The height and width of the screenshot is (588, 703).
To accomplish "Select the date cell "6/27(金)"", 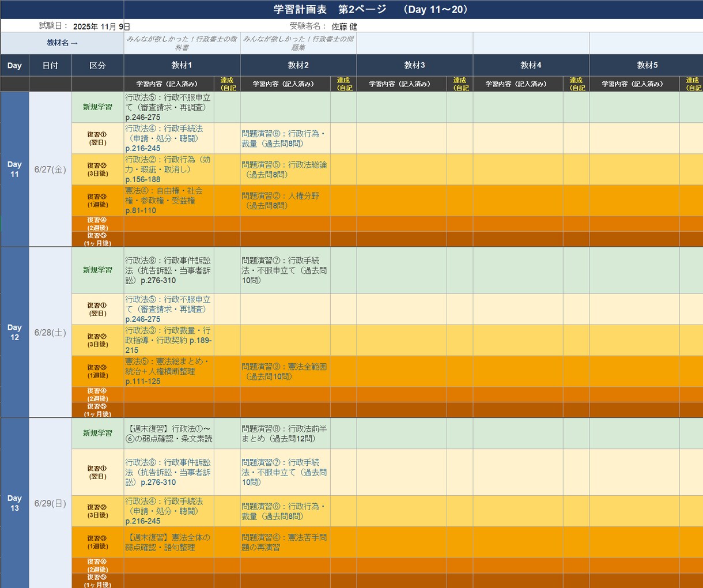I will tap(51, 169).
